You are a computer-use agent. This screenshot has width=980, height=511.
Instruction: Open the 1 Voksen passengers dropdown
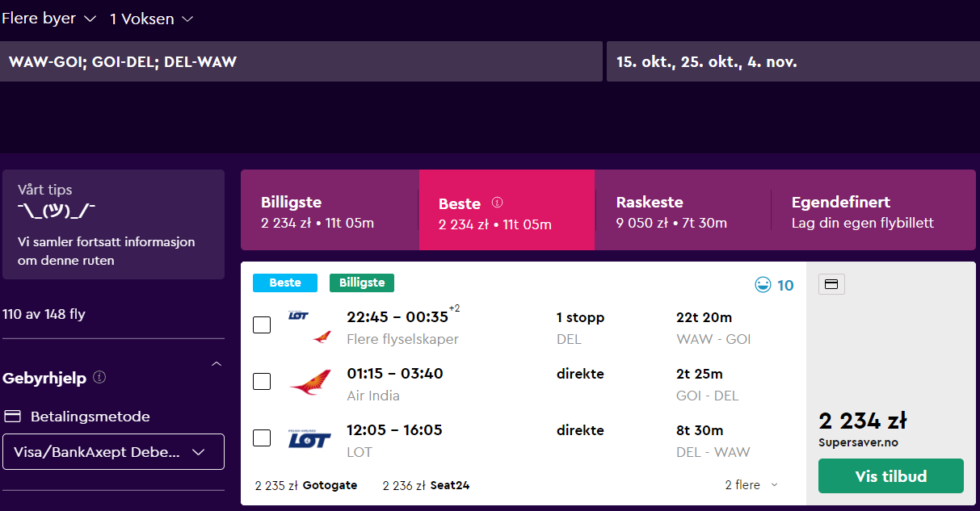pos(152,19)
